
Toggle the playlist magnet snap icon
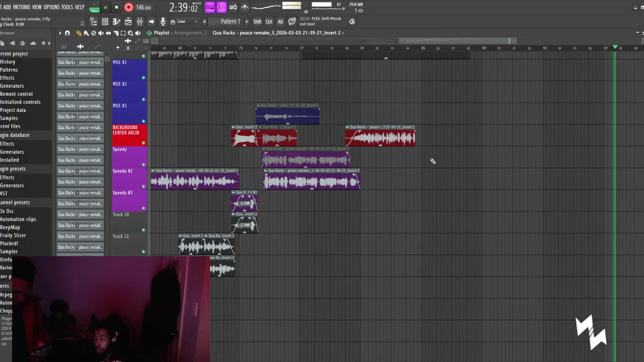pyautogui.click(x=67, y=33)
